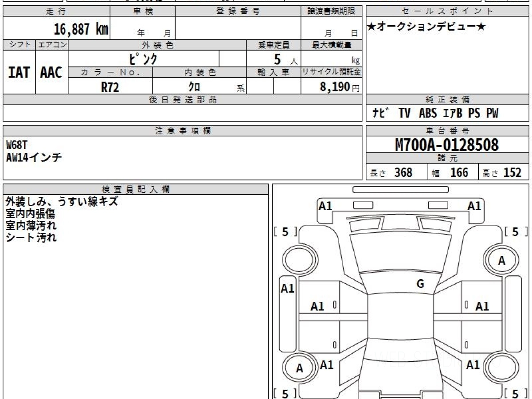The image size is (532, 399).
Task: Click the A1 mark on the left side sill
Action: tap(288, 289)
